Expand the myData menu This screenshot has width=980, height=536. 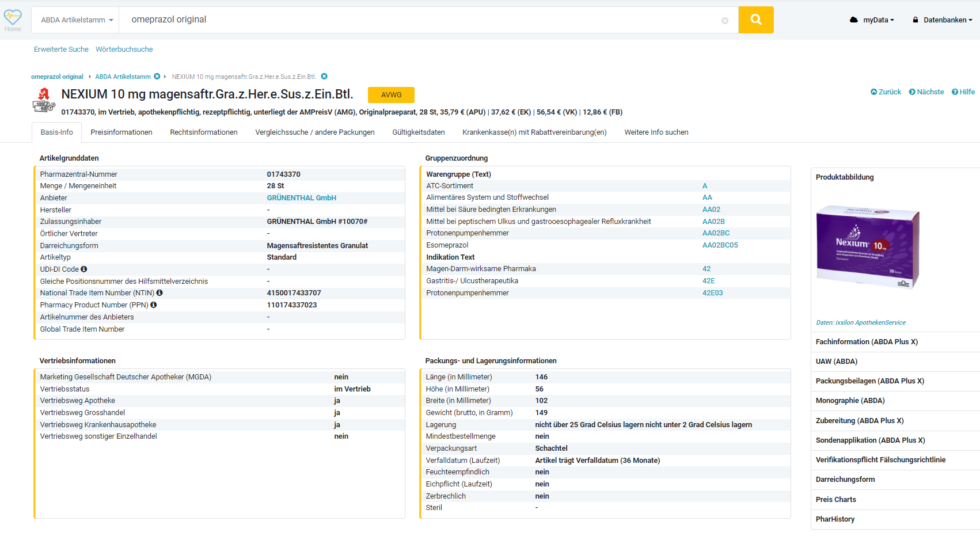pos(872,20)
